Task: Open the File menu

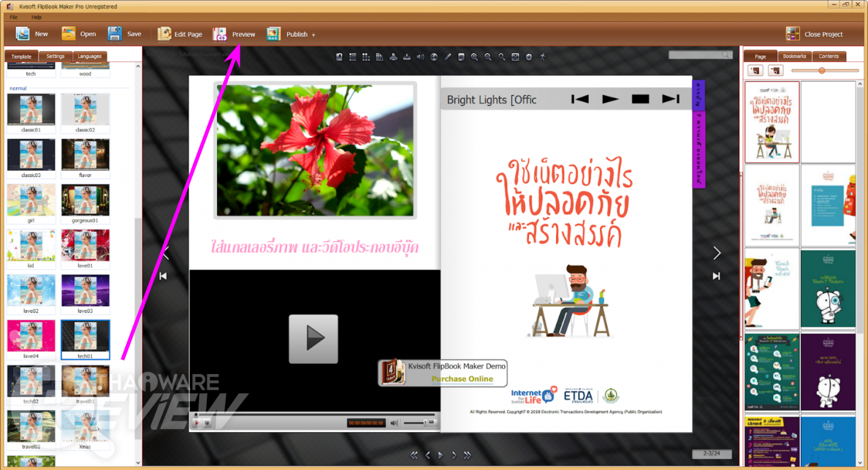Action: coord(14,17)
